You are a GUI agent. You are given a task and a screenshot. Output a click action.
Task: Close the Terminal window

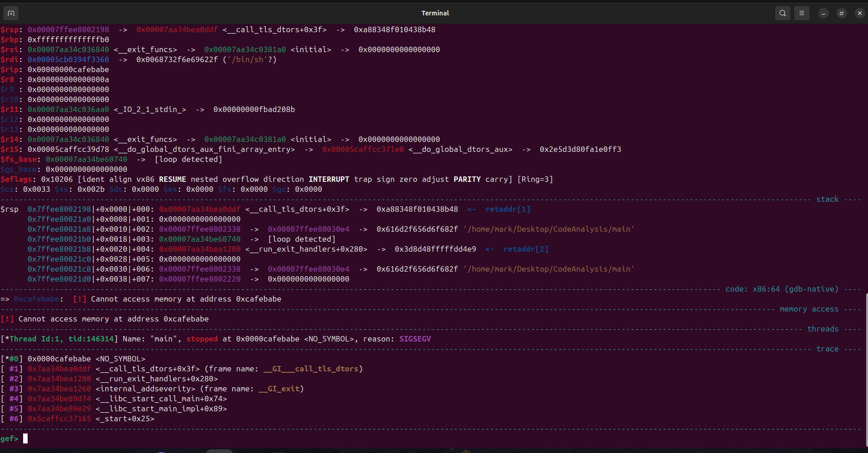[x=859, y=13]
